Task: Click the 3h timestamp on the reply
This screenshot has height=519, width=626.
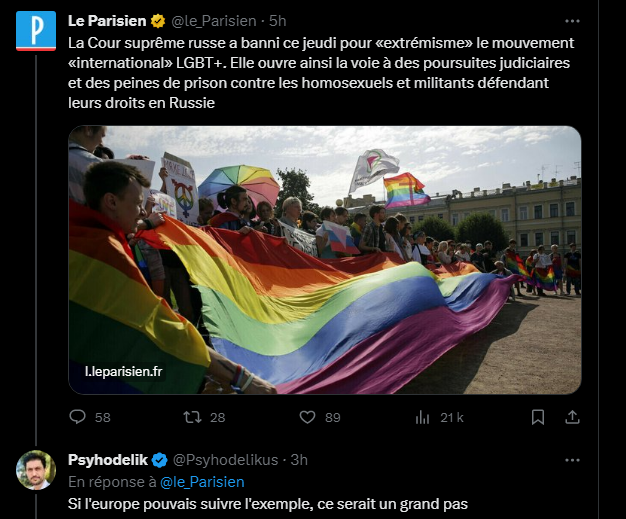Action: click(299, 460)
